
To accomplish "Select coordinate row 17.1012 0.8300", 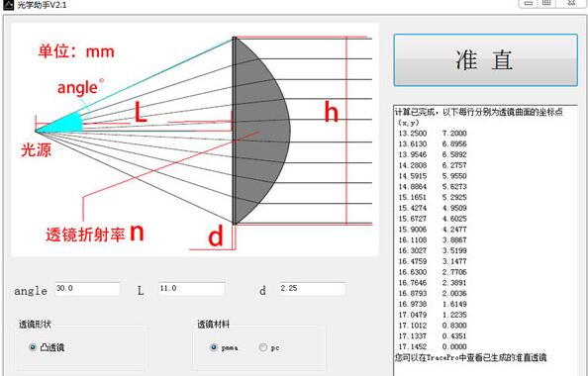I will 433,326.
